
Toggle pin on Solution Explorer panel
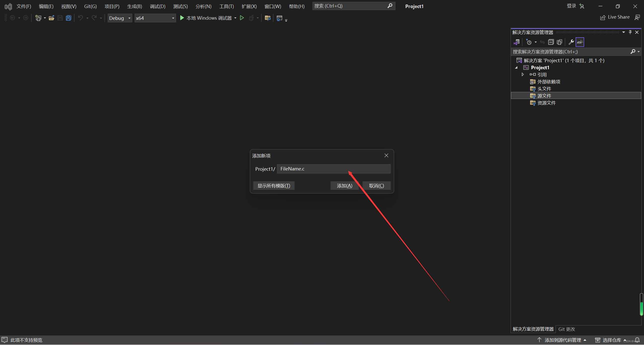(630, 32)
